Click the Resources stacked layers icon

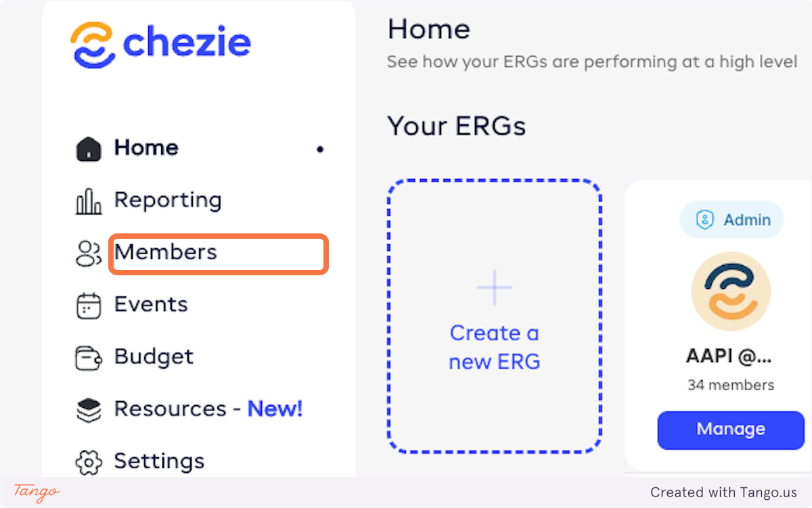[x=89, y=410]
